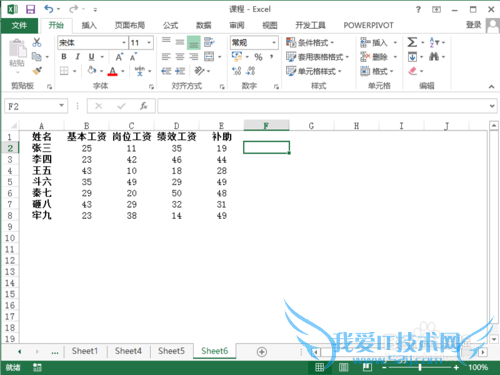The height and width of the screenshot is (375, 500).
Task: Switch to the 页面布局 Page Layout tab
Action: [130, 25]
